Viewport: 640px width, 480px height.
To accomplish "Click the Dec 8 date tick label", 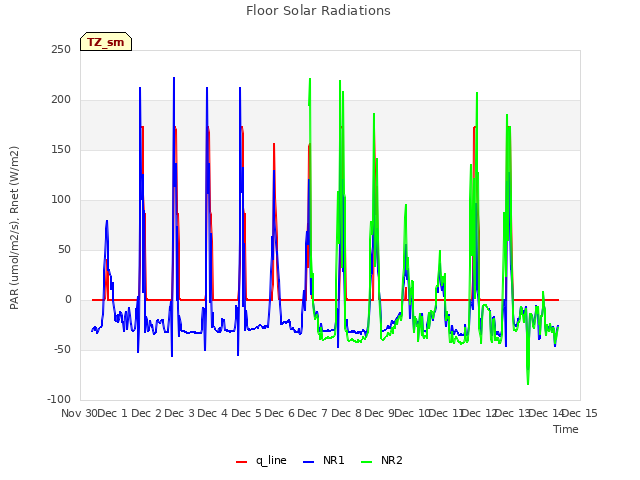I will point(346,413).
